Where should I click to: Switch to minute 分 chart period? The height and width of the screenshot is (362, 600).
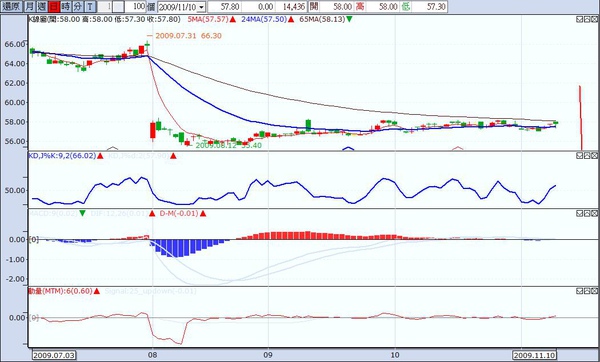[78, 7]
